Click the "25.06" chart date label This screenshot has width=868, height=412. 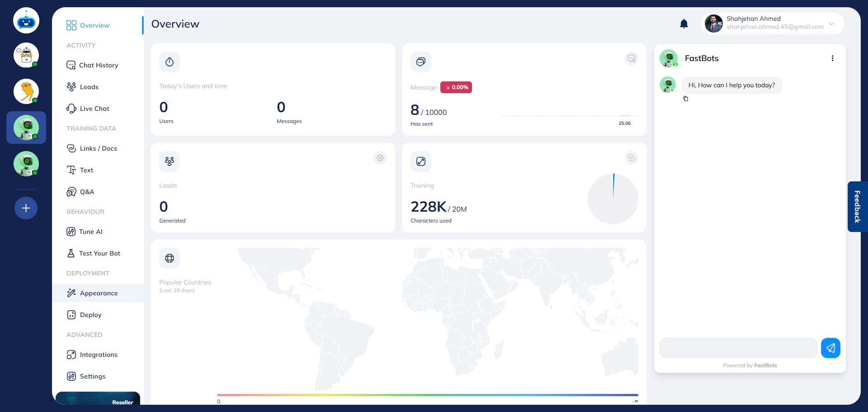tap(625, 123)
